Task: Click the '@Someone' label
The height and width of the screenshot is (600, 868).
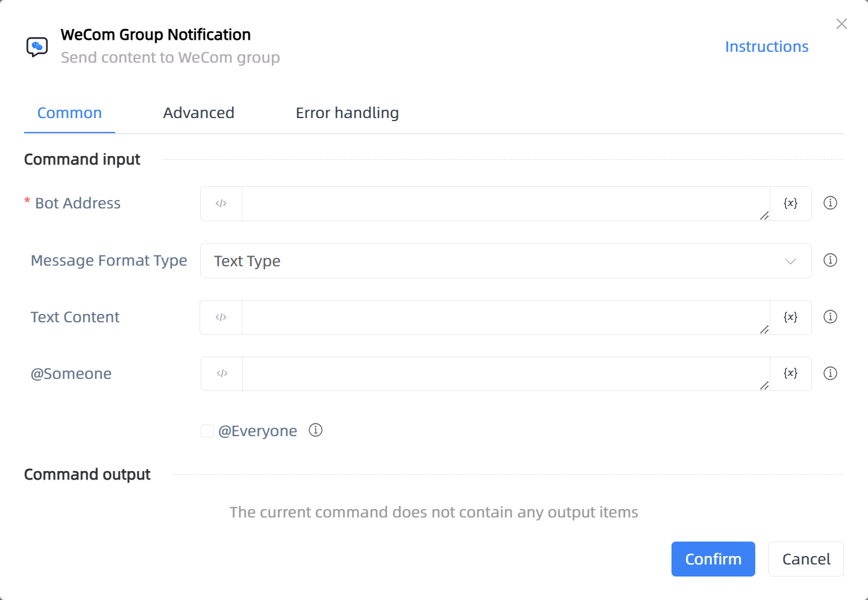Action: 71,374
